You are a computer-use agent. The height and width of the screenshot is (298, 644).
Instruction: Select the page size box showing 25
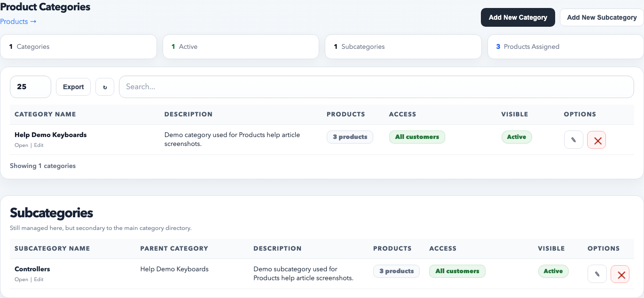(31, 87)
